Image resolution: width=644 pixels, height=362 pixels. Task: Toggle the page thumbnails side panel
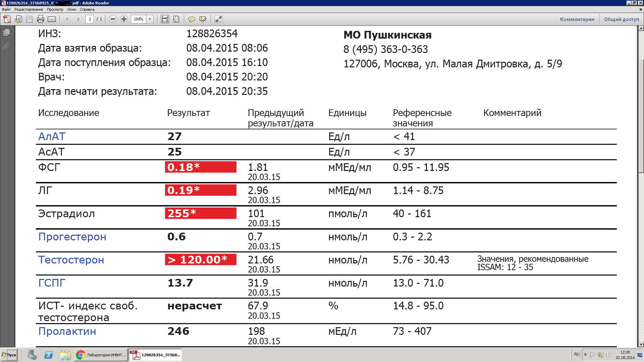(6, 33)
